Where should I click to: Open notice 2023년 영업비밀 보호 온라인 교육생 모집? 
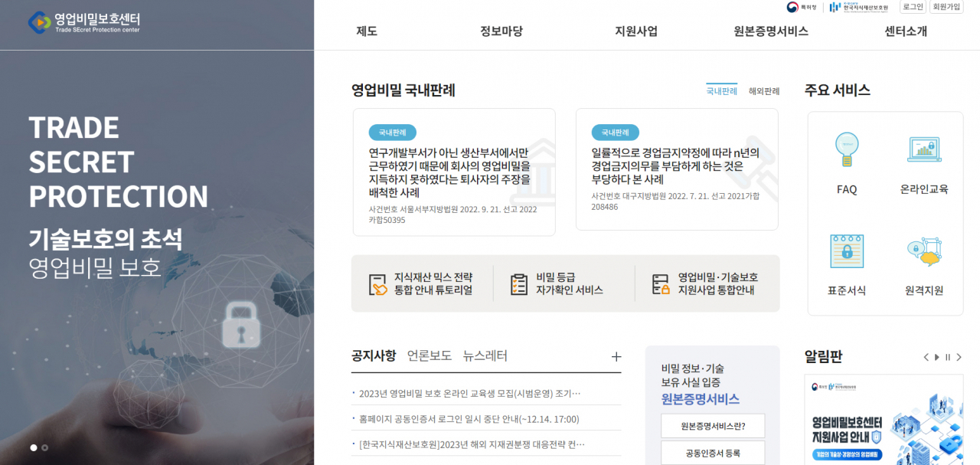(x=469, y=393)
